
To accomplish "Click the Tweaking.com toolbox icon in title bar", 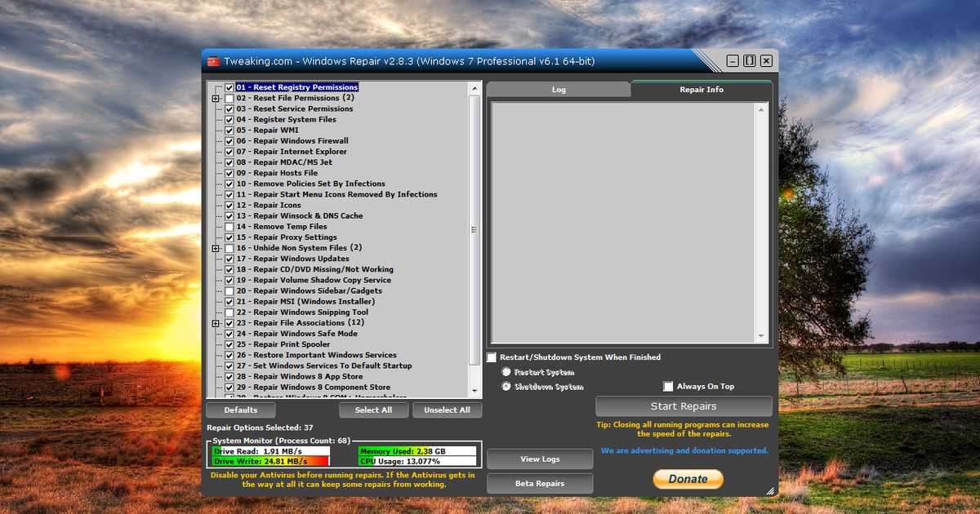I will [213, 61].
